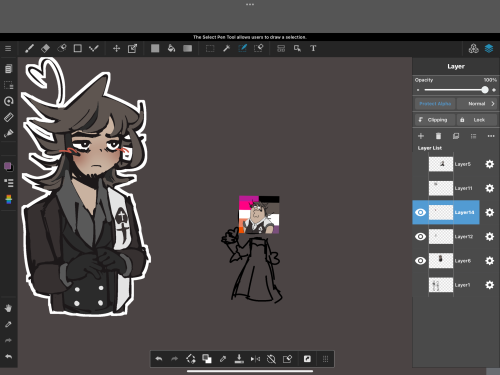Increase opacity with the plus button
This screenshot has width=500, height=375.
tap(494, 90)
